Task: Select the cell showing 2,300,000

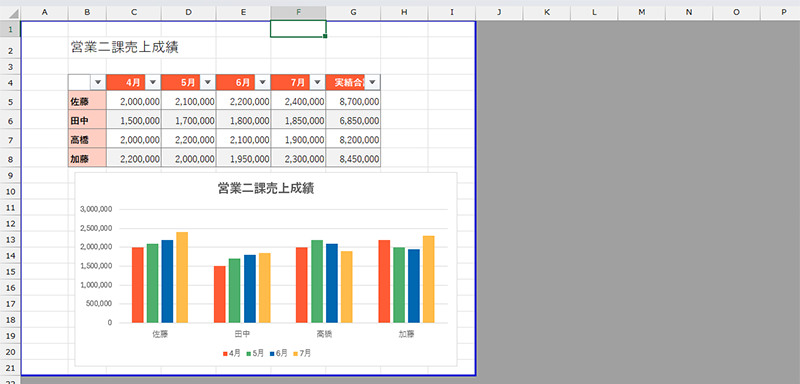Action: [298, 159]
